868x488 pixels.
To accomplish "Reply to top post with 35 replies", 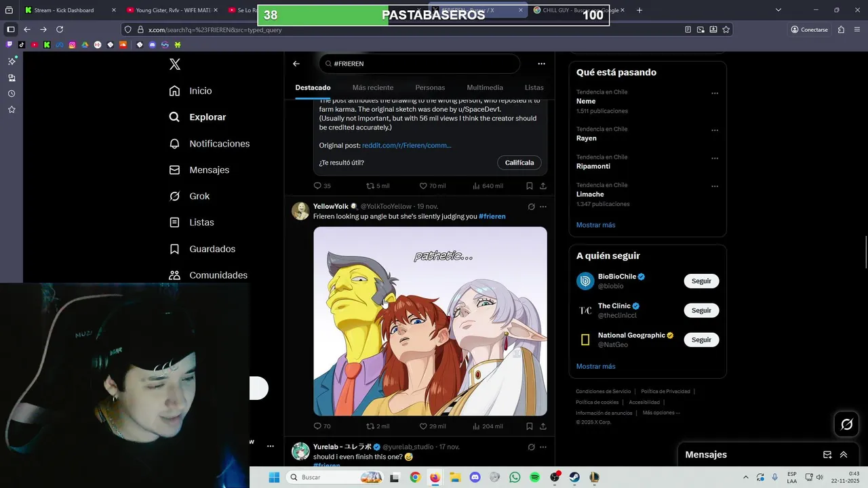I will coord(322,186).
